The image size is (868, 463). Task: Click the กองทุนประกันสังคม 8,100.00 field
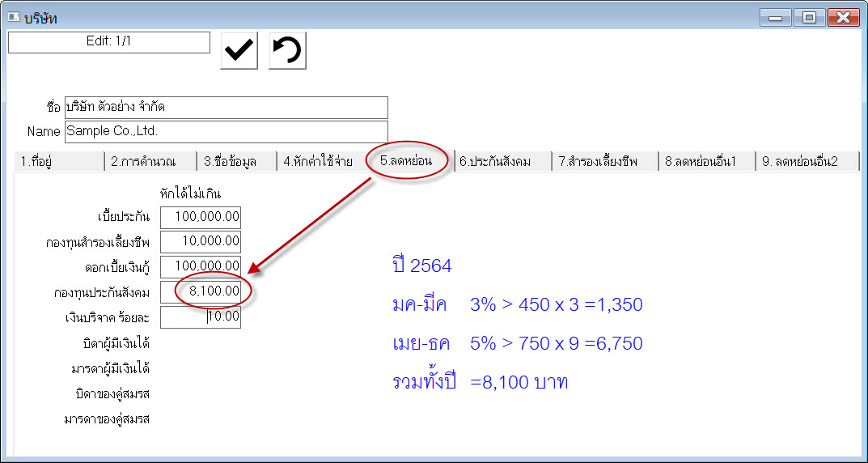(201, 292)
